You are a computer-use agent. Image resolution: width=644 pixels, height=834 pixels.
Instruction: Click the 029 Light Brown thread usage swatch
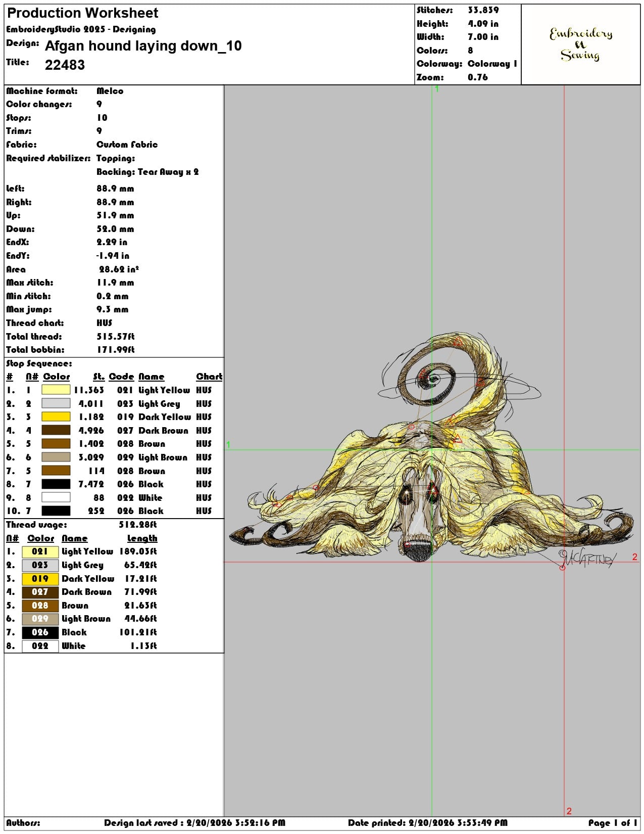40,619
